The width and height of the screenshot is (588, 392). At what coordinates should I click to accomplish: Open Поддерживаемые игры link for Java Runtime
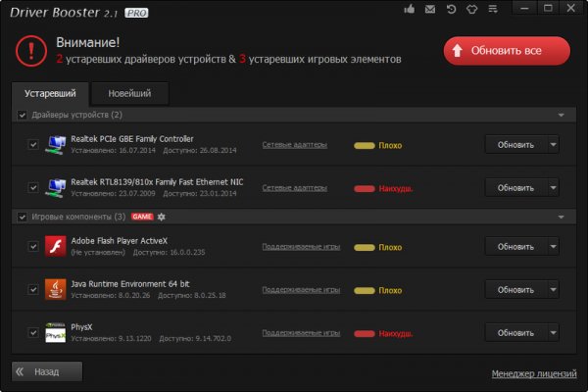click(301, 290)
